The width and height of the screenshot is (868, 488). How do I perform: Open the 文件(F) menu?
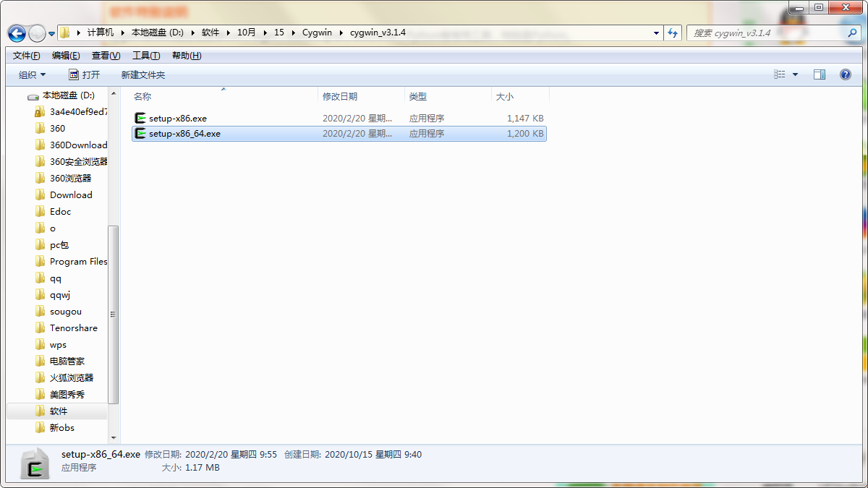tap(27, 56)
